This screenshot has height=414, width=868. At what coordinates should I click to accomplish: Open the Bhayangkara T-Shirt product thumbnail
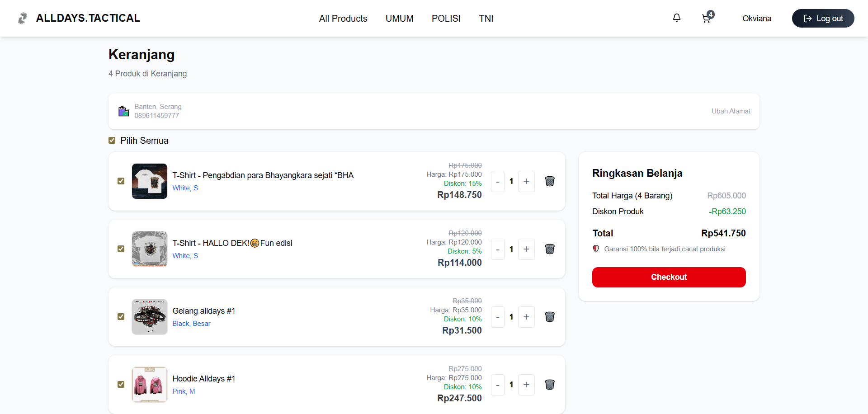tap(150, 181)
